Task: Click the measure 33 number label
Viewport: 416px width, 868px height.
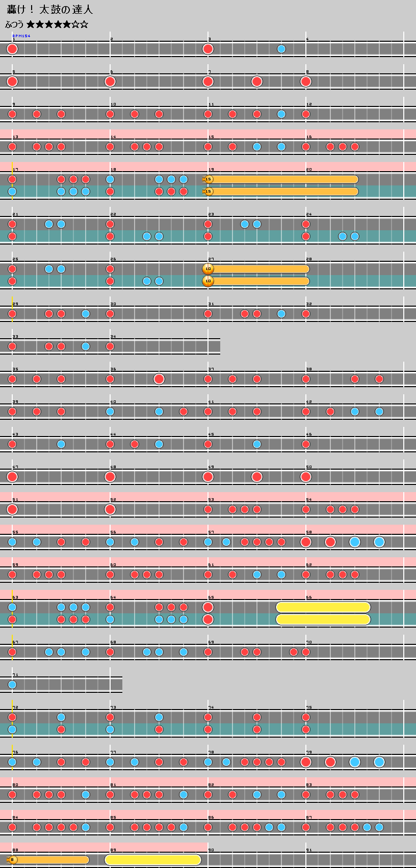Action: (x=15, y=337)
